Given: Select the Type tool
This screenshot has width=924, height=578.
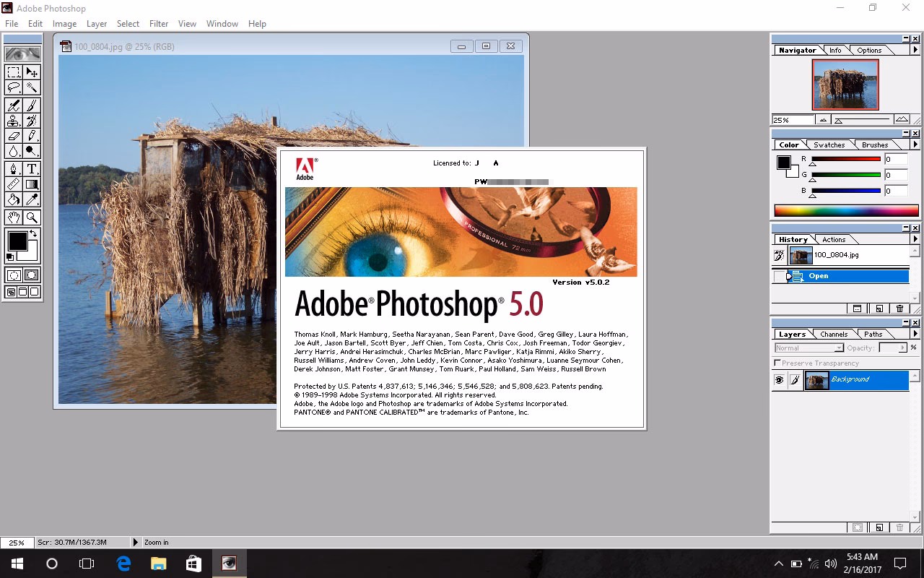Looking at the screenshot, I should pyautogui.click(x=30, y=167).
